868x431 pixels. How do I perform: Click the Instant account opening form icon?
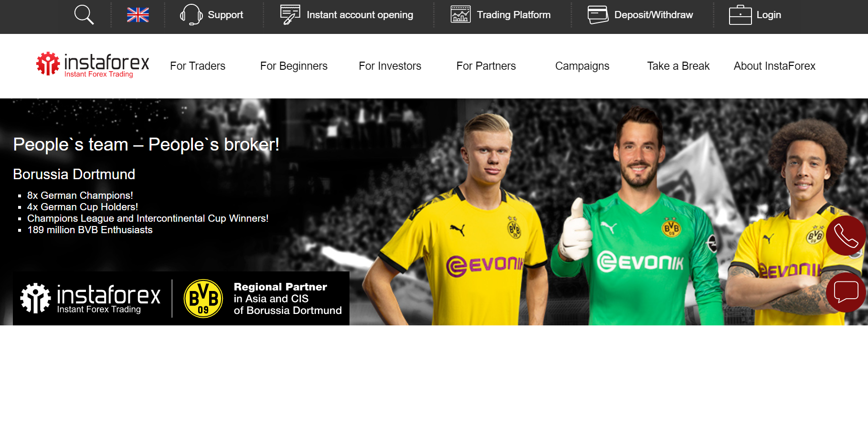pos(290,15)
